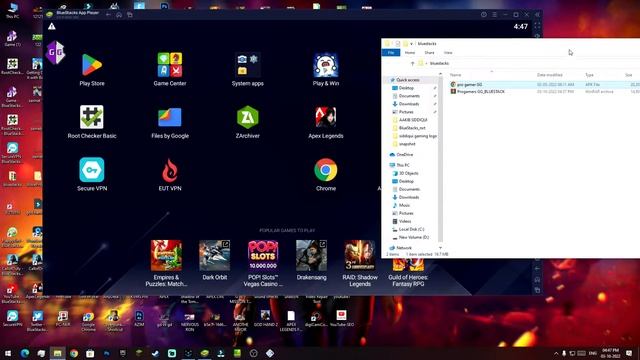Click the warning triangle notification icon

[x=51, y=27]
